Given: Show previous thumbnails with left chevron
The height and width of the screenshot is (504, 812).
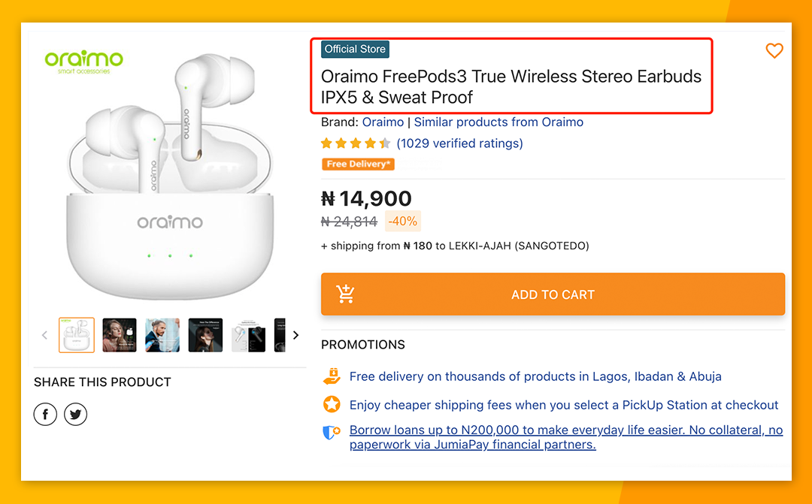Looking at the screenshot, I should (44, 335).
